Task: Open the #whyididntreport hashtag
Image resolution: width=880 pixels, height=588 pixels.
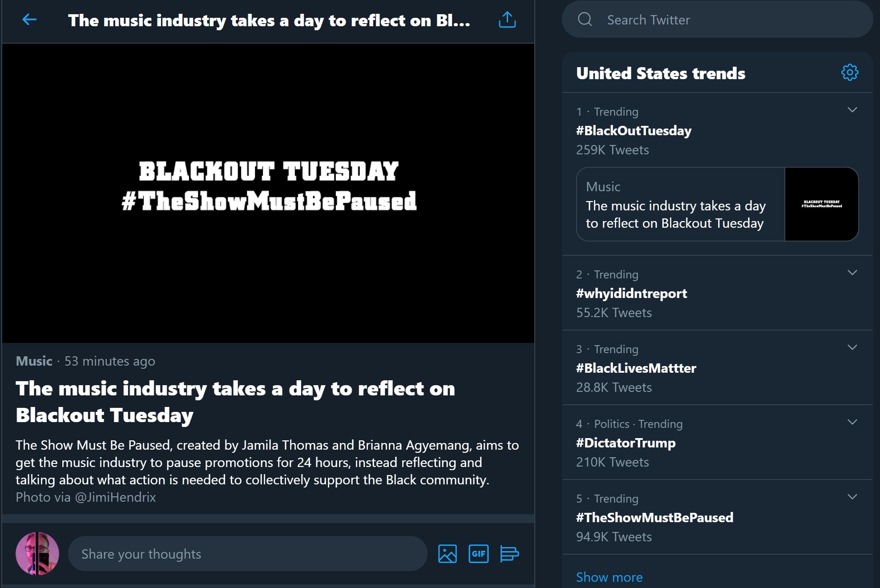Action: (x=631, y=294)
